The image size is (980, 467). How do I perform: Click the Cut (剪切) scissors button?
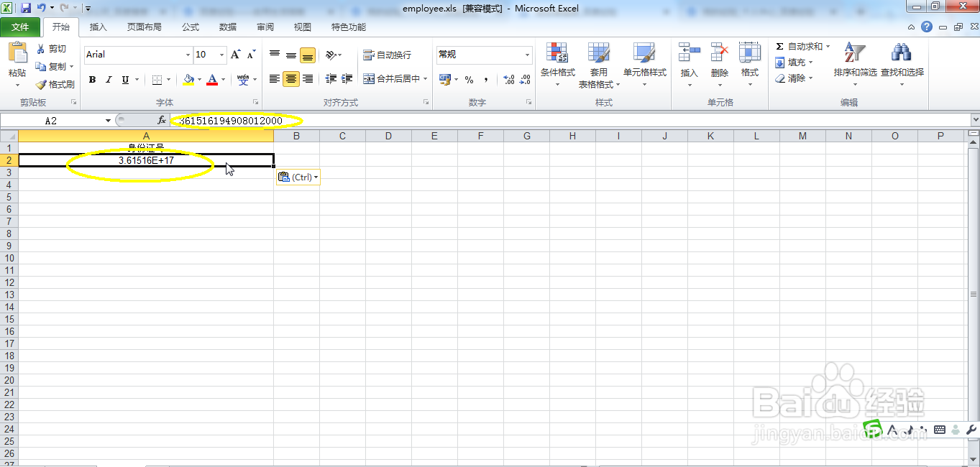pos(51,49)
